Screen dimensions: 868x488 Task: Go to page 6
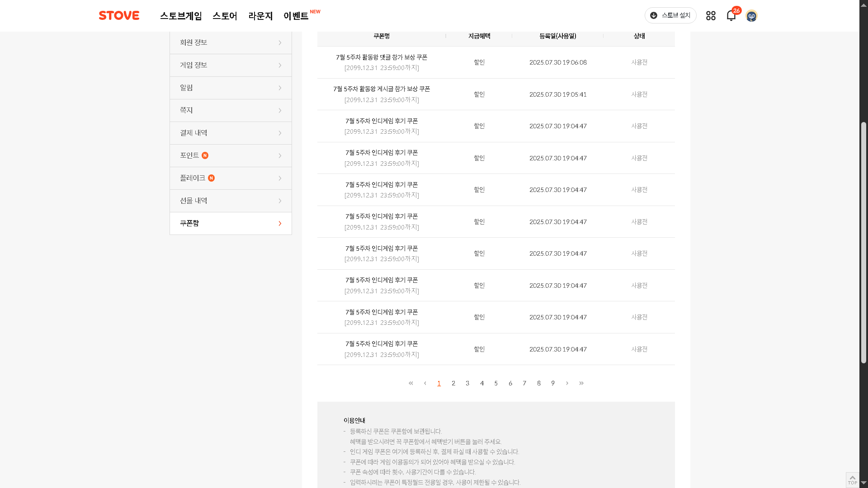pyautogui.click(x=510, y=383)
